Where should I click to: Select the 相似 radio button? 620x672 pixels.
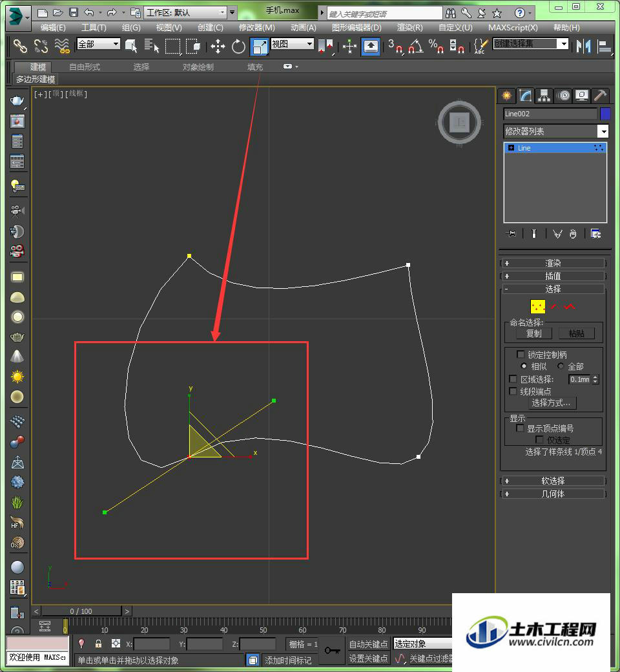(524, 366)
